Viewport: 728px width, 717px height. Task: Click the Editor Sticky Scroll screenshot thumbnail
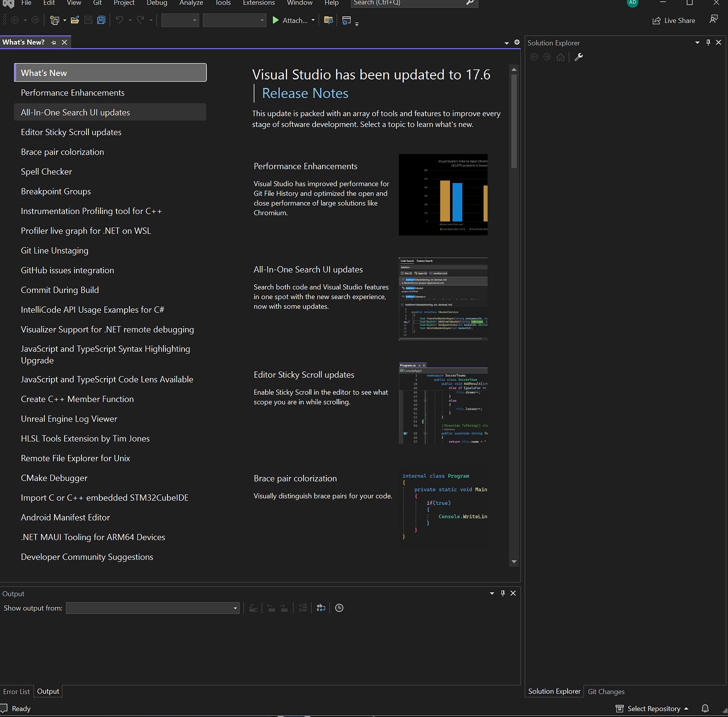(x=443, y=403)
